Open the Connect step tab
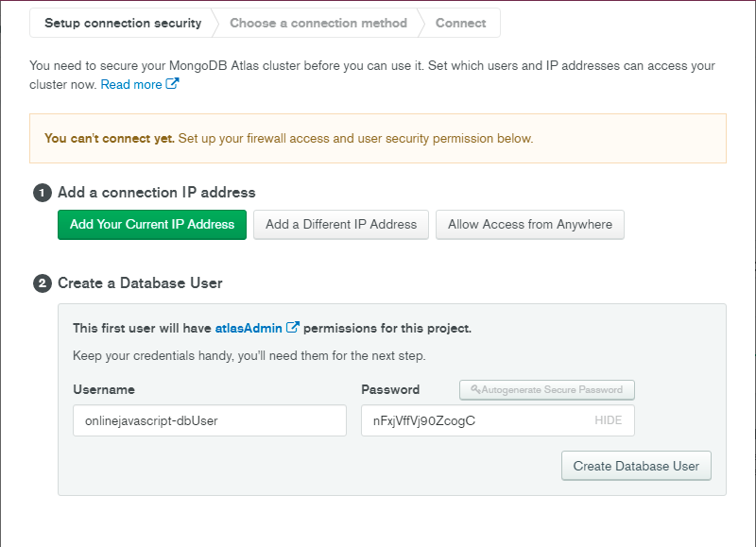The height and width of the screenshot is (547, 756). pos(460,23)
